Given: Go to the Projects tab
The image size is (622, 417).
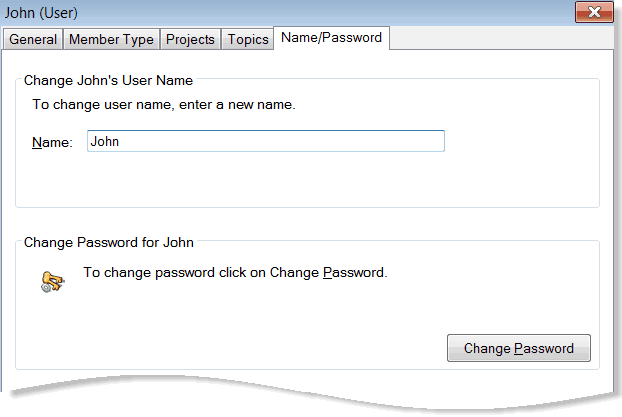Looking at the screenshot, I should coord(190,39).
